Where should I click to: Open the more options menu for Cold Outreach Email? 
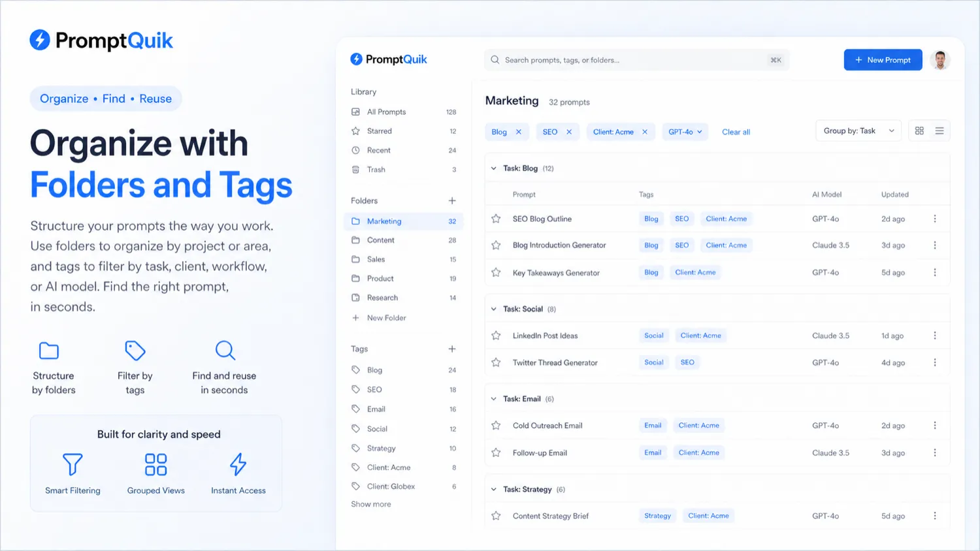(935, 426)
